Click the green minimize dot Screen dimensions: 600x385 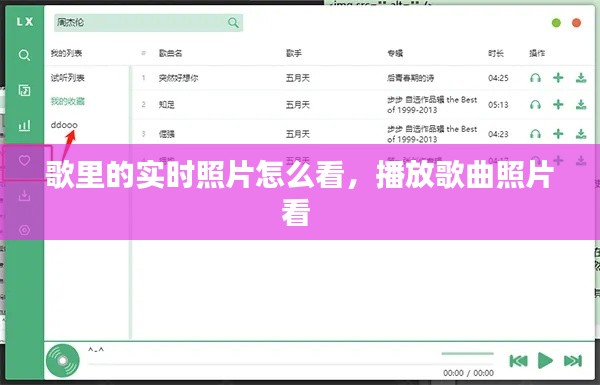pyautogui.click(x=556, y=23)
